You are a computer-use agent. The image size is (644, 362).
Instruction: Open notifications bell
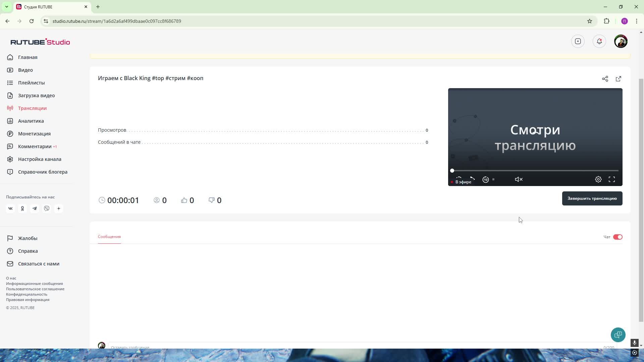599,41
